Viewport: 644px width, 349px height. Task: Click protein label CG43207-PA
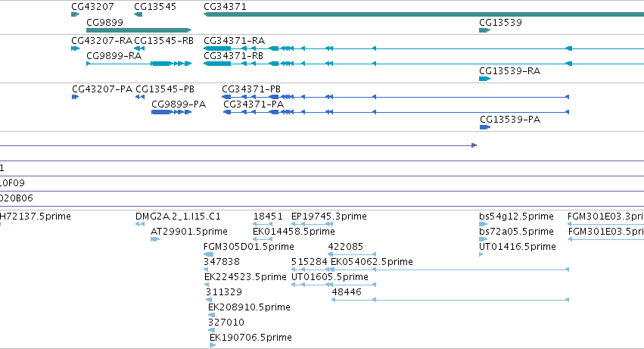pyautogui.click(x=102, y=89)
